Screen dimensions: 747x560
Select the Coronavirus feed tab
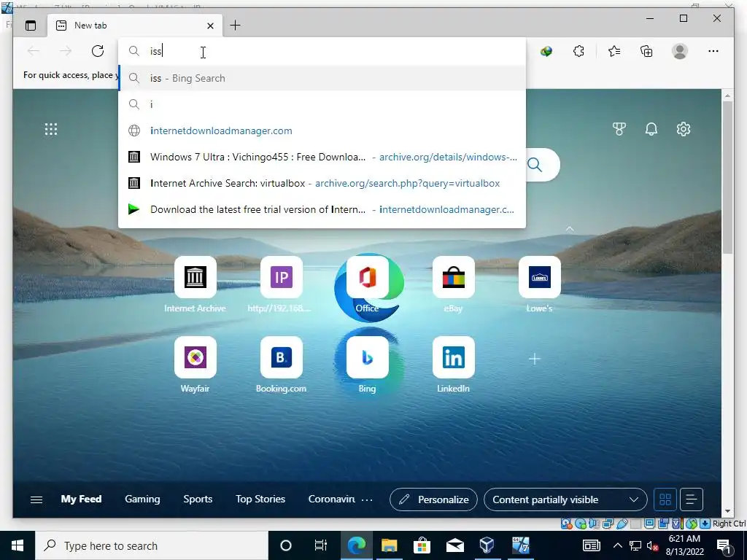pos(332,499)
